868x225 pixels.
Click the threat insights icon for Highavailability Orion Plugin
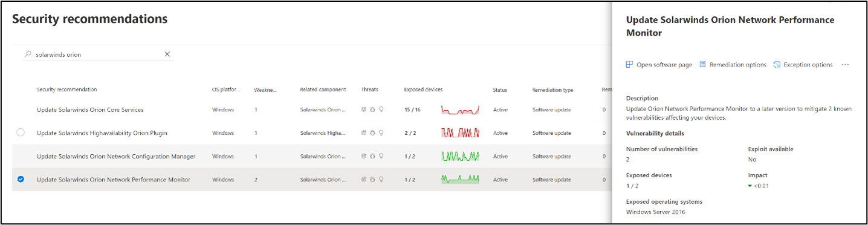point(364,133)
